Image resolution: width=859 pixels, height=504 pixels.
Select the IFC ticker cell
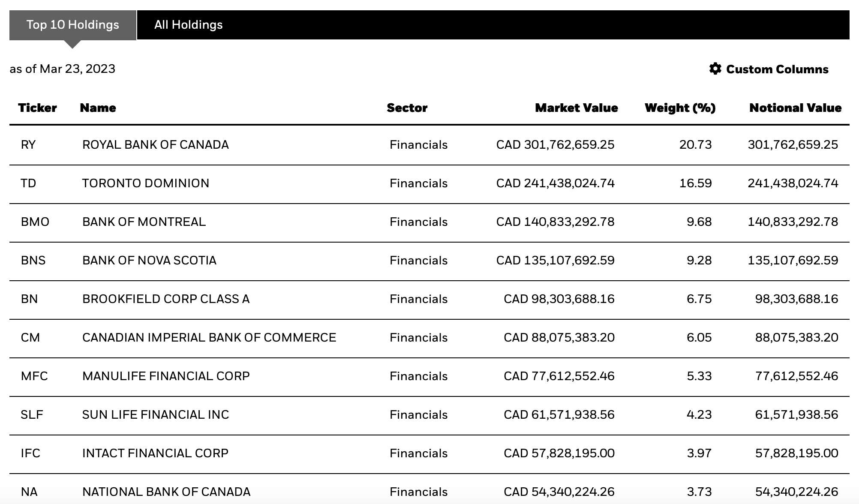click(x=30, y=453)
